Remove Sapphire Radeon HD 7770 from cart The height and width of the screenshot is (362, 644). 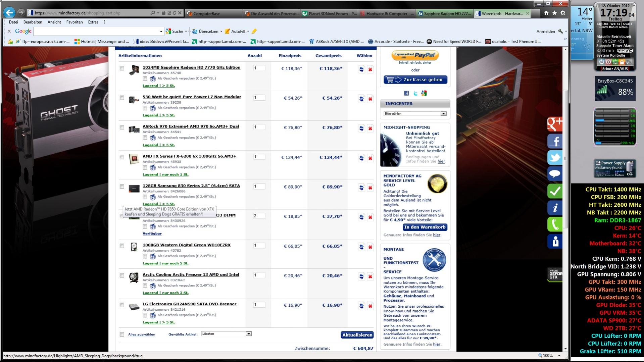(x=370, y=69)
